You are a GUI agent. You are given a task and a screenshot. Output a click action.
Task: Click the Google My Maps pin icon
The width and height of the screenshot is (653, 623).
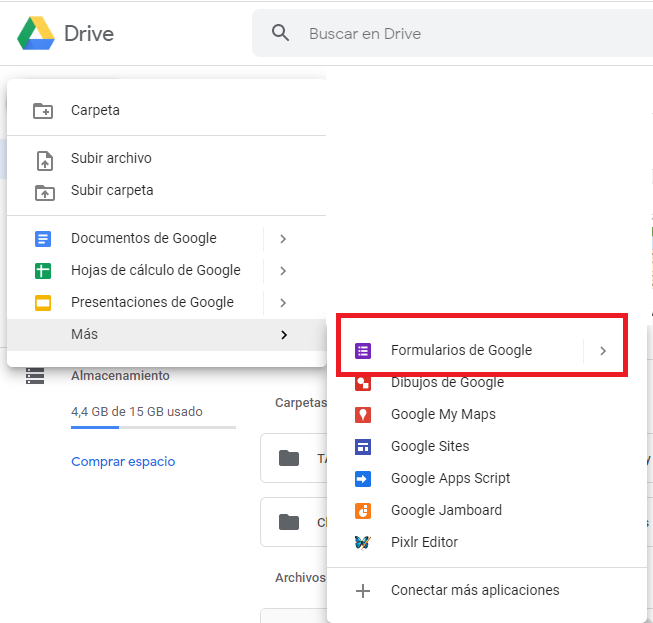(363, 415)
